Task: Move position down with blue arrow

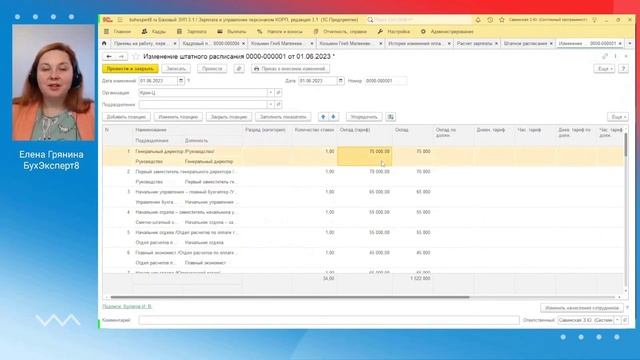Action: click(333, 117)
